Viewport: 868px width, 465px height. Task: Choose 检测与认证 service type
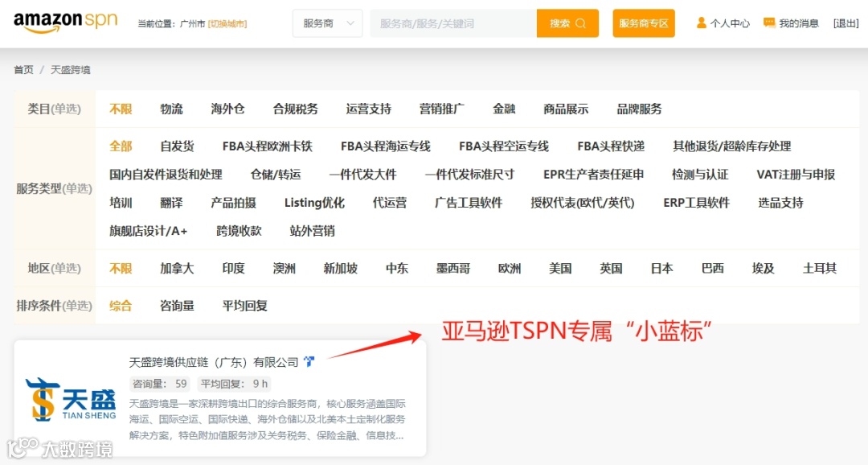click(700, 175)
